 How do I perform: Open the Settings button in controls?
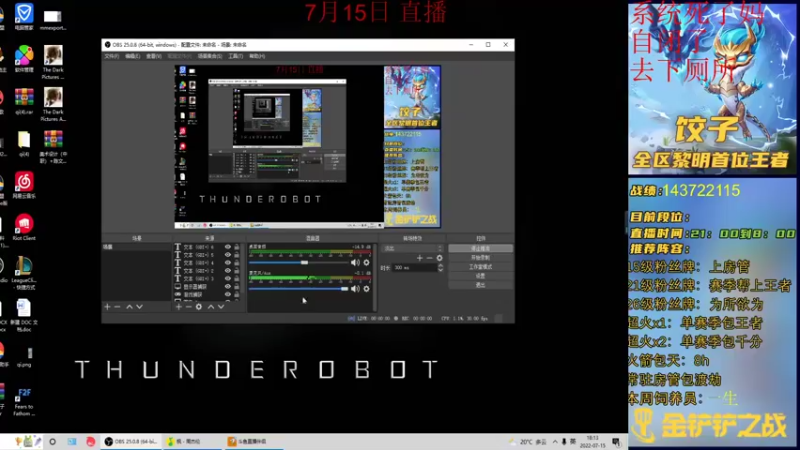tap(480, 276)
